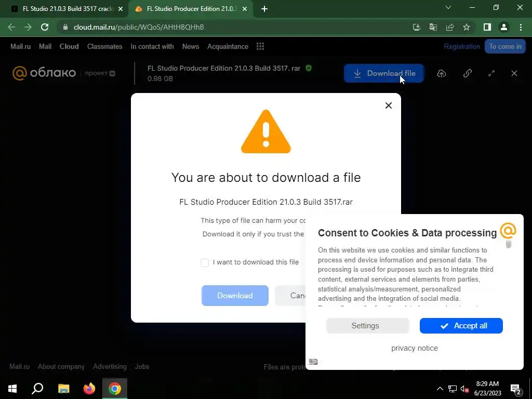
Task: Expand the tab search chevron
Action: pos(448,7)
